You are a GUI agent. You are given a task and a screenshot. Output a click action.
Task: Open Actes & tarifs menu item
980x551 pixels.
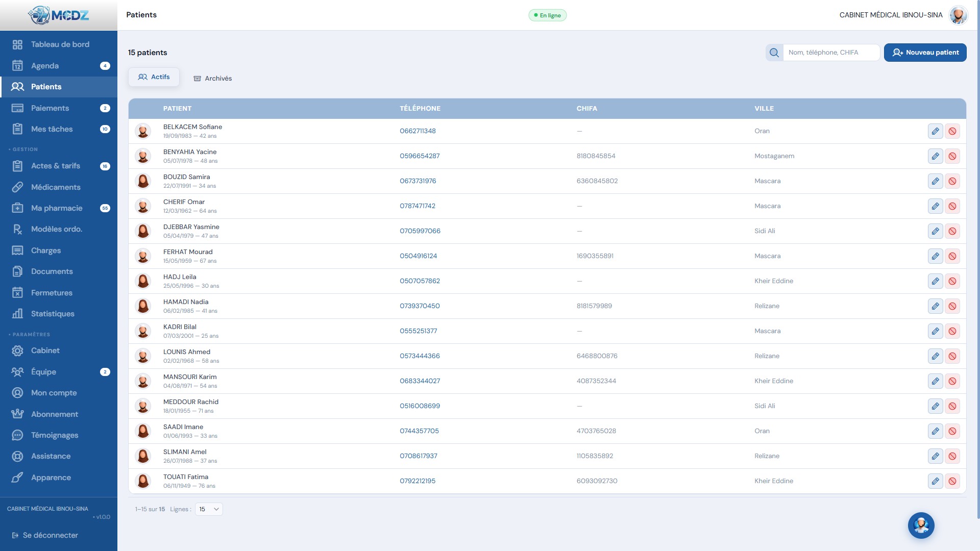tap(59, 166)
